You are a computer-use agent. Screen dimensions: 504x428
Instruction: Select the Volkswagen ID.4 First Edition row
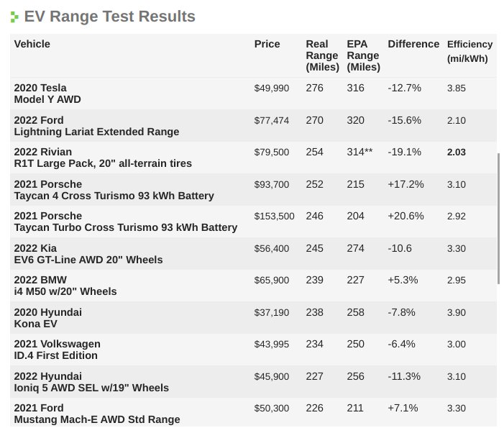[253, 350]
